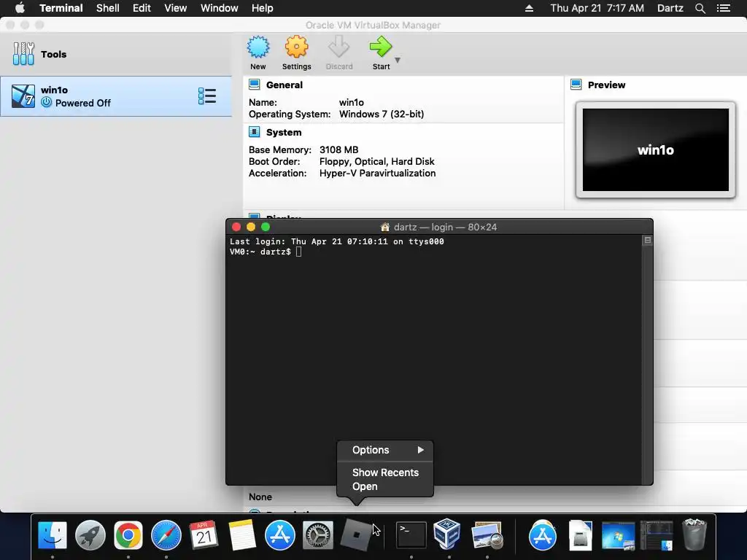
Task: Click the eject icon in menu bar
Action: tap(529, 8)
